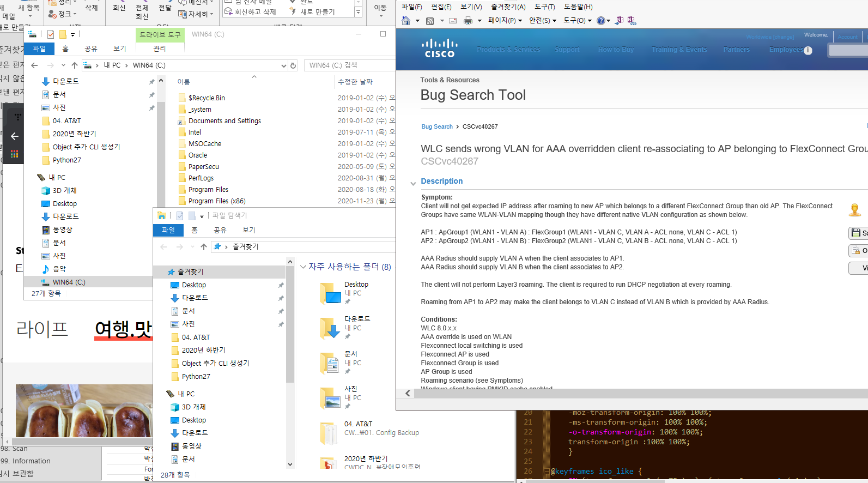
Task: Click the Bug Search breadcrumb link
Action: (x=437, y=126)
